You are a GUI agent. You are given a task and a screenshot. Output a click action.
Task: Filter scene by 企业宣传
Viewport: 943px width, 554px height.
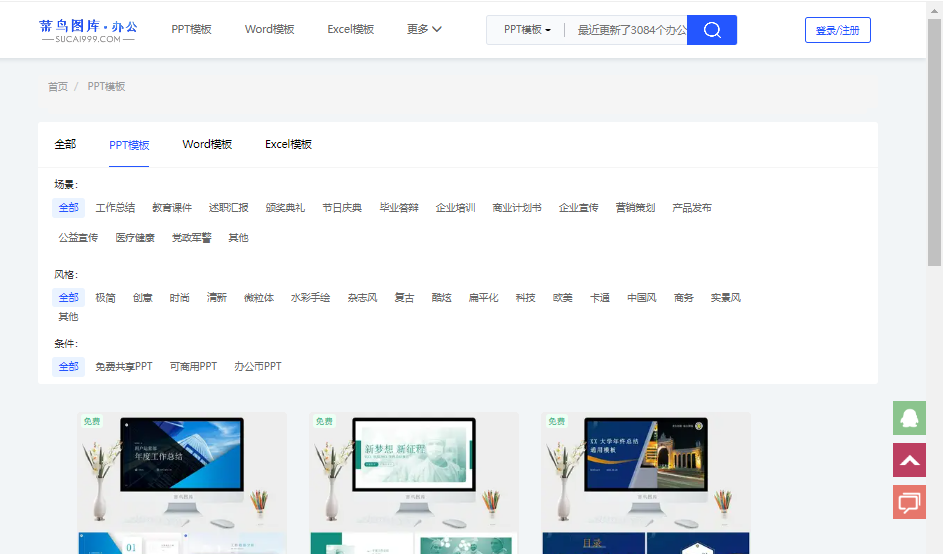(579, 208)
